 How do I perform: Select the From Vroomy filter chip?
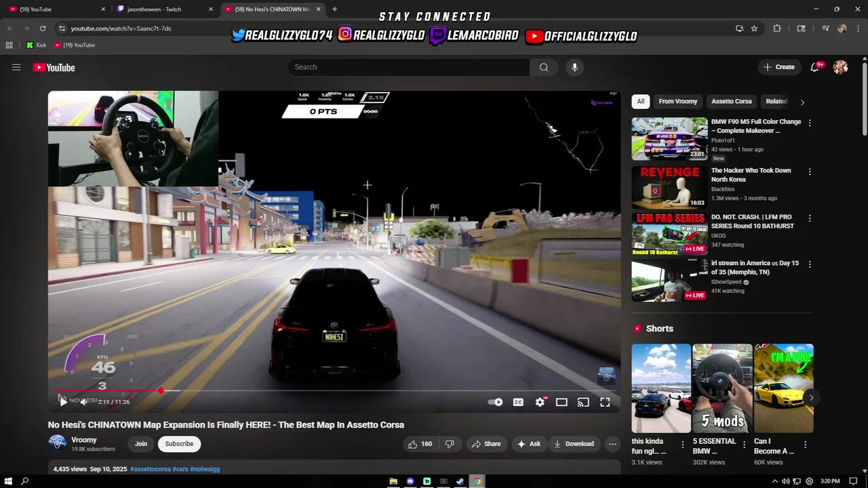coord(678,101)
